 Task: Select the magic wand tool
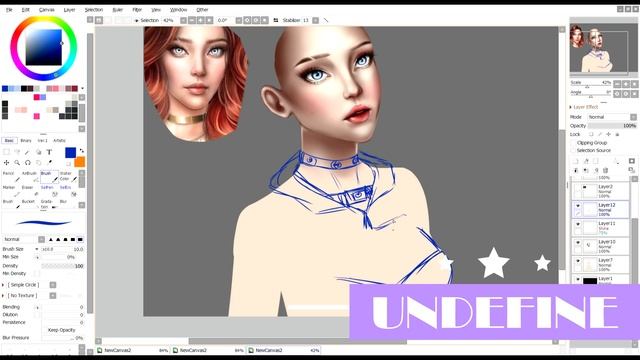click(x=28, y=152)
